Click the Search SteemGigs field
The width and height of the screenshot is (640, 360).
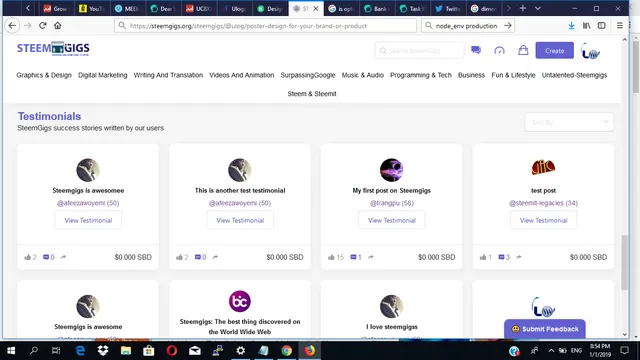coord(420,51)
